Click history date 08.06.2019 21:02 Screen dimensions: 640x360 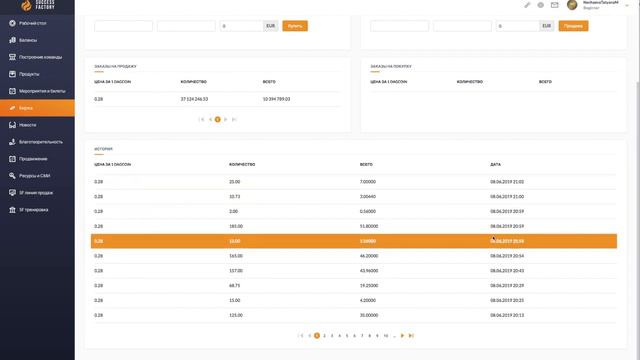click(507, 182)
